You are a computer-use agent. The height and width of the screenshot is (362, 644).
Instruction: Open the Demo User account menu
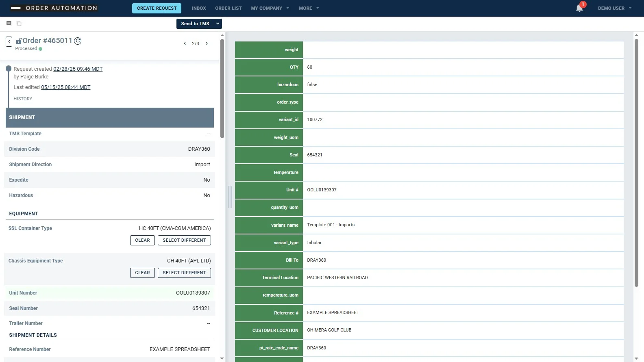pyautogui.click(x=615, y=8)
